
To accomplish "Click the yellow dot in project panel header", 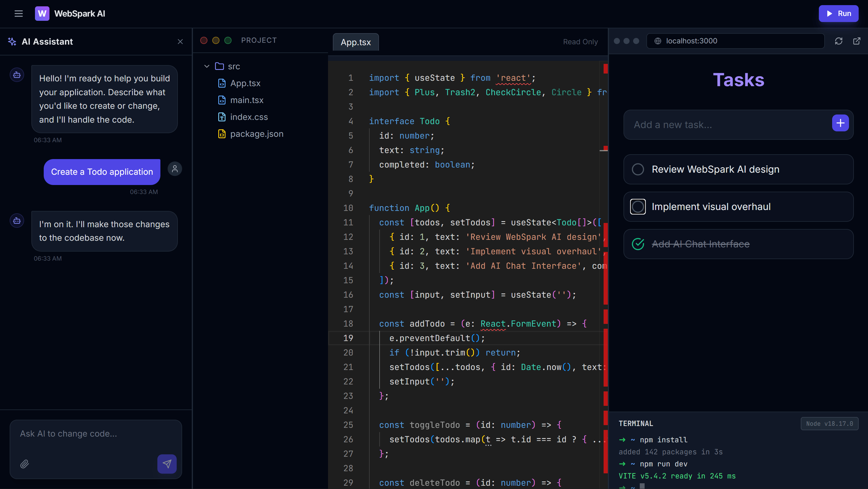I will pos(216,40).
